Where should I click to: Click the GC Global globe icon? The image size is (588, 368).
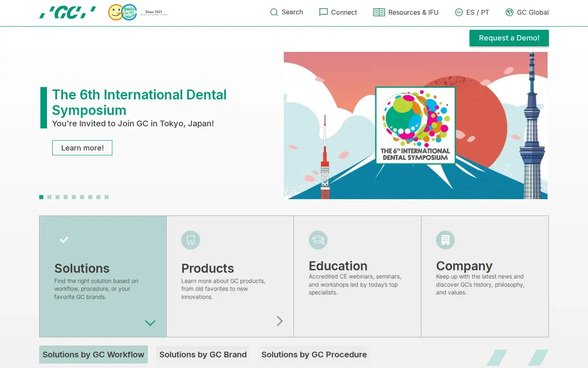point(510,12)
